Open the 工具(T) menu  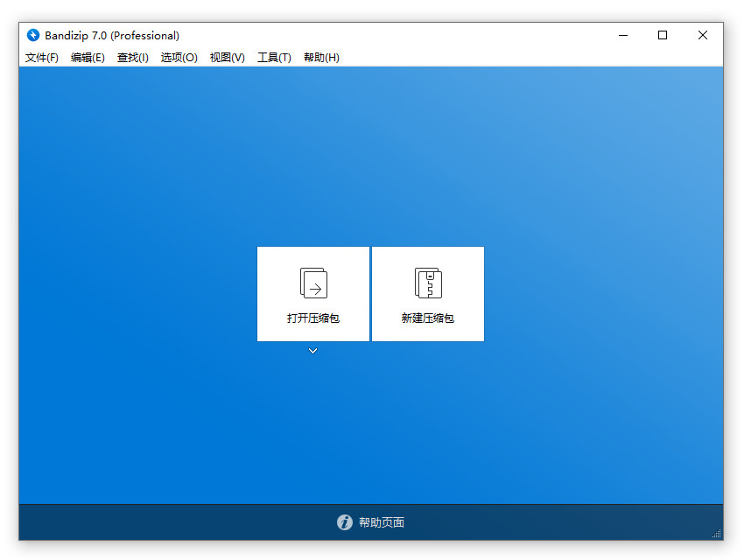click(x=273, y=57)
